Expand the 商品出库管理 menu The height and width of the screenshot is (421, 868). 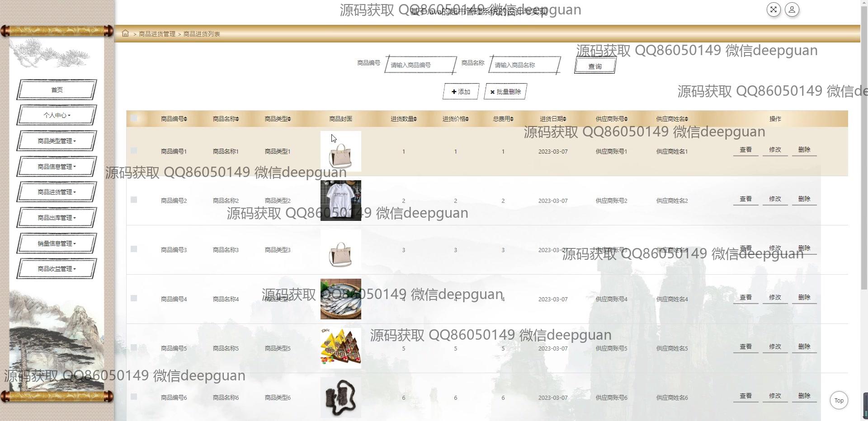57,217
